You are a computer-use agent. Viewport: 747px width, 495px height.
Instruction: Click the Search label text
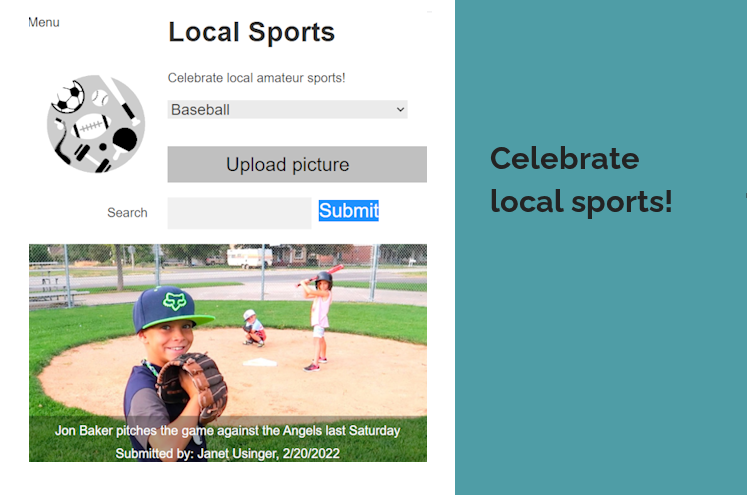(127, 212)
